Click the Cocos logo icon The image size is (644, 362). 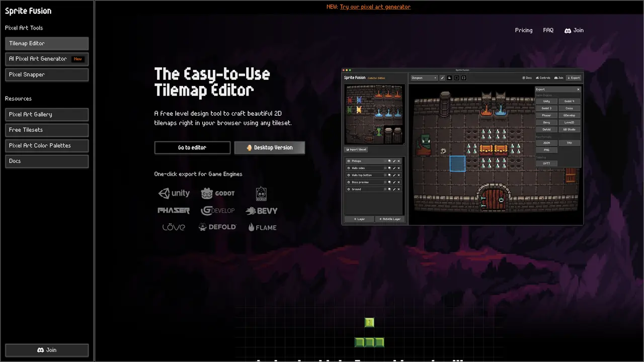pos(261,194)
